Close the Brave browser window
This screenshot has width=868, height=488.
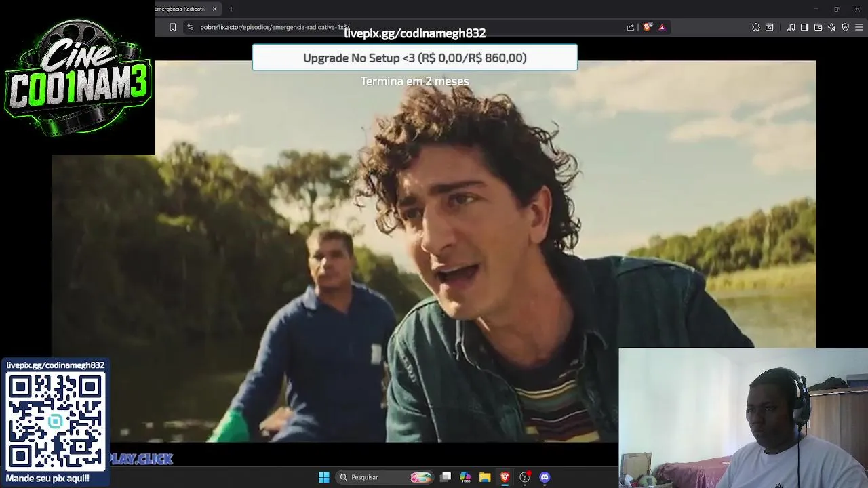click(x=857, y=9)
